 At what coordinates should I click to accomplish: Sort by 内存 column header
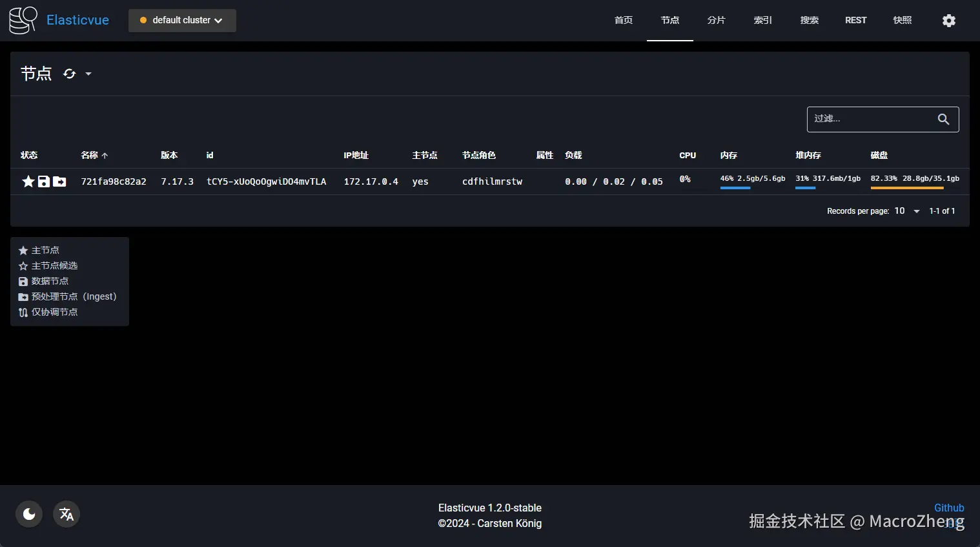729,155
